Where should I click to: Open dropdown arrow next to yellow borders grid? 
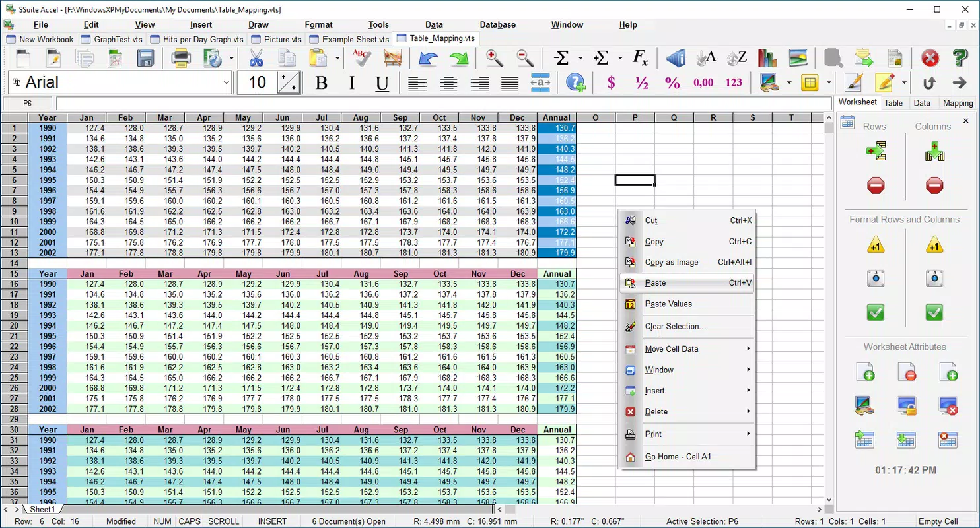pos(828,83)
